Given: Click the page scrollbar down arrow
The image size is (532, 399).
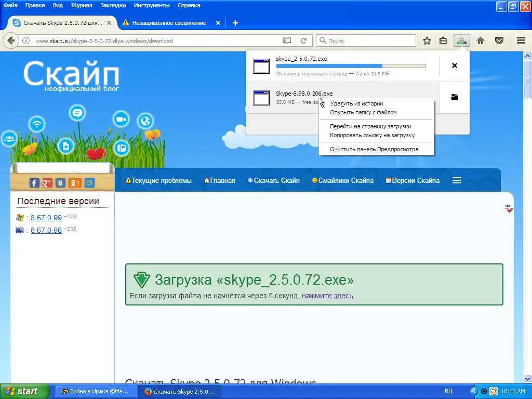Looking at the screenshot, I should 528,379.
